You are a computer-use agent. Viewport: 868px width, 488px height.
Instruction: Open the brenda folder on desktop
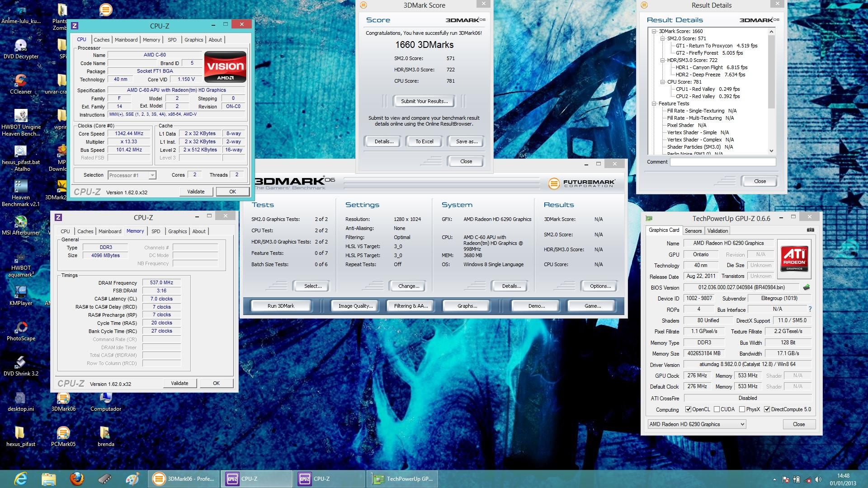pos(106,437)
